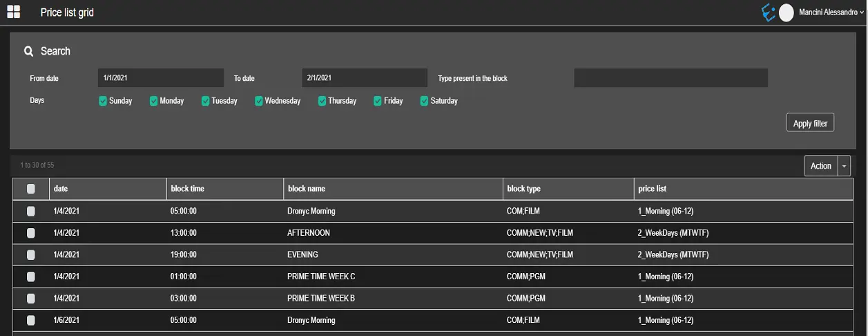This screenshot has height=336, width=868.
Task: Open the Type present in block field
Action: [x=671, y=78]
